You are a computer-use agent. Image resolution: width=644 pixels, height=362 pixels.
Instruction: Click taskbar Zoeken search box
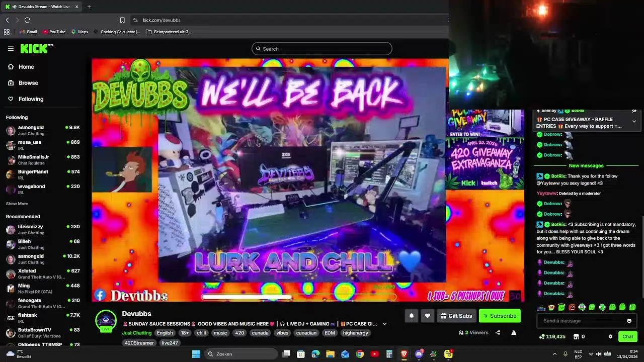242,354
